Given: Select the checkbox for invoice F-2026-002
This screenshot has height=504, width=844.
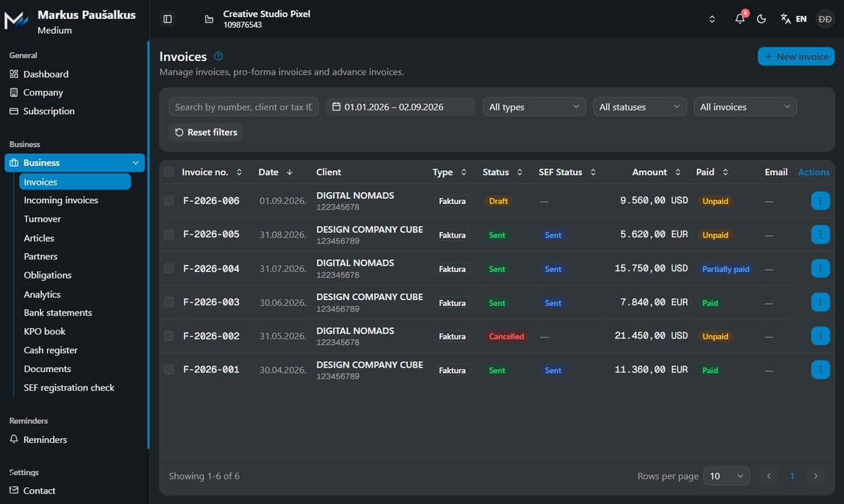Looking at the screenshot, I should pos(169,336).
